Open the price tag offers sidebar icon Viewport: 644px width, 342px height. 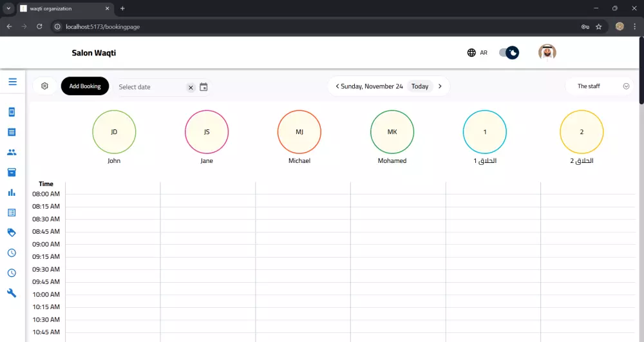pyautogui.click(x=12, y=233)
